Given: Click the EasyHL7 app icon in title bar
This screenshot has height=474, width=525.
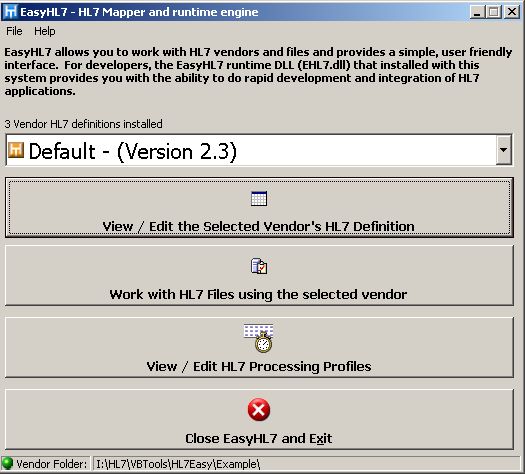Looking at the screenshot, I should click(10, 11).
